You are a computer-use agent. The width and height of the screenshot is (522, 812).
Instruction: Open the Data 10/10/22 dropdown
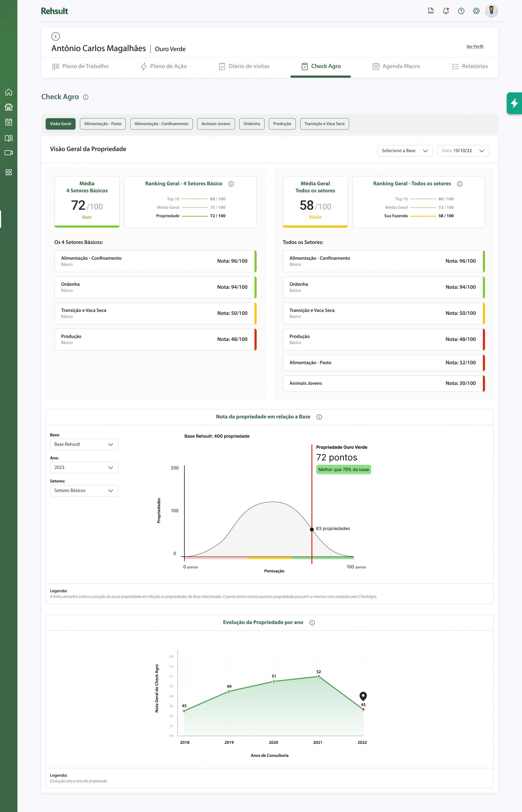point(463,151)
